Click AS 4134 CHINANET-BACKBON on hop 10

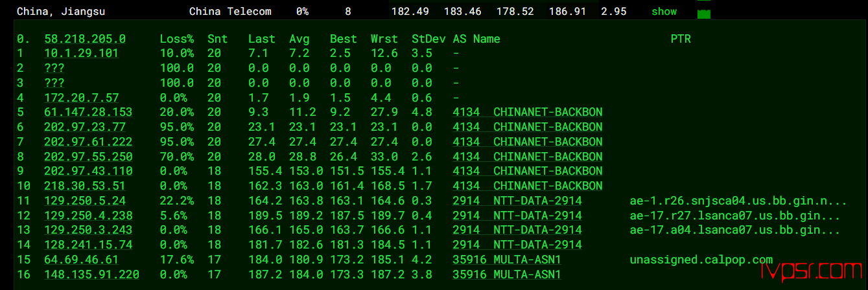[x=528, y=186]
